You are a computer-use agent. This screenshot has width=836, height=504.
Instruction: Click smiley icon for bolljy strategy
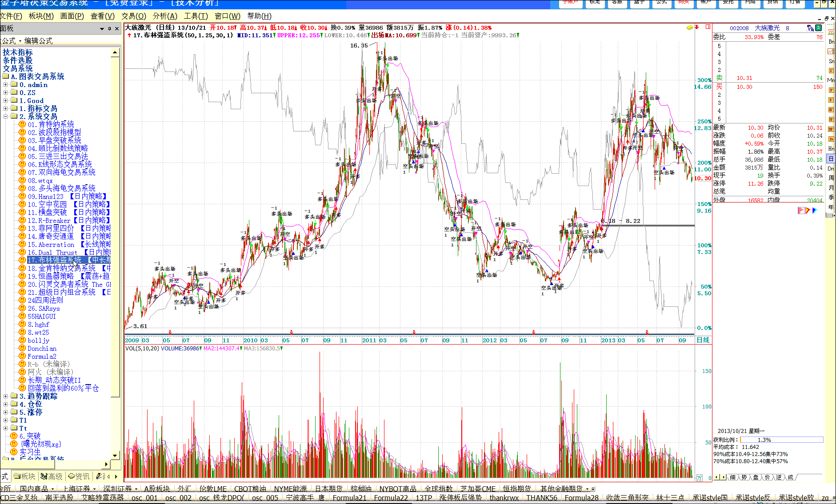pyautogui.click(x=22, y=340)
